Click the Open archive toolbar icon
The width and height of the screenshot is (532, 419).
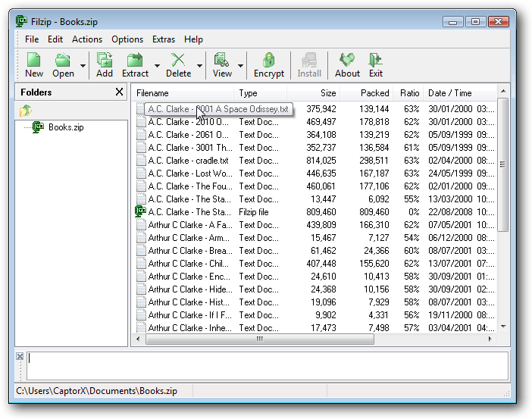pos(63,60)
